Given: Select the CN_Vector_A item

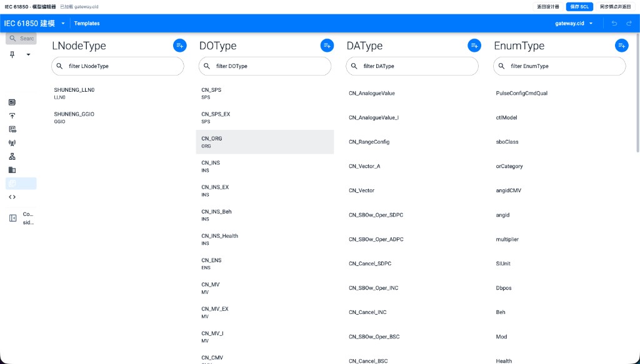Looking at the screenshot, I should point(412,166).
